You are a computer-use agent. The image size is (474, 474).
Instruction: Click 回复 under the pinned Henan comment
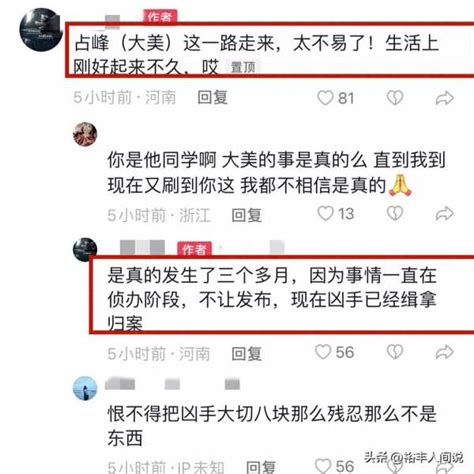point(212,98)
